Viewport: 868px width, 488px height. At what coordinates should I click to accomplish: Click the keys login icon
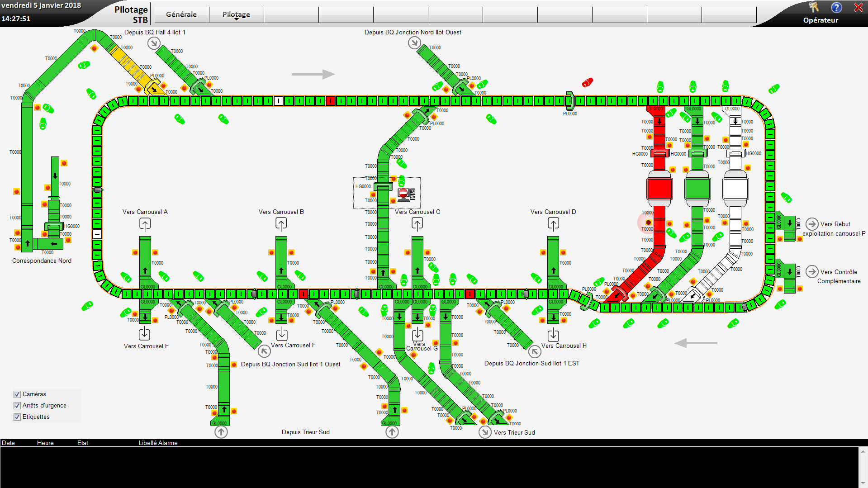pos(814,7)
